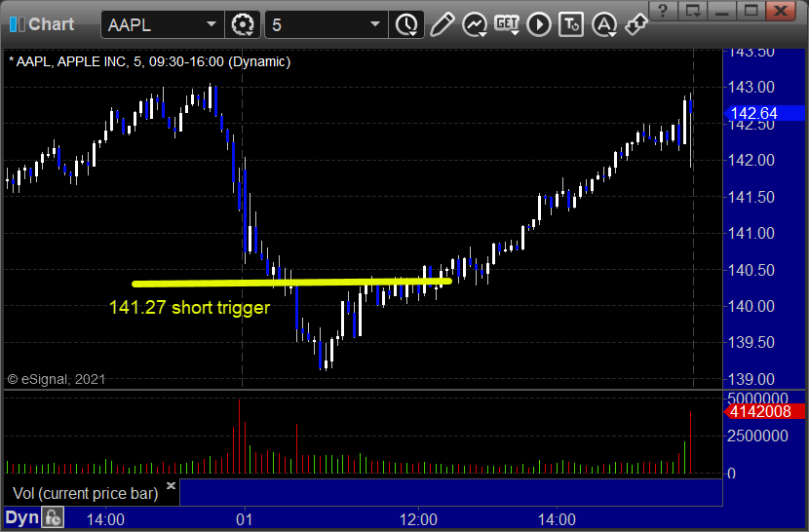Click the AAPL, APPLE INC chart title text
The width and height of the screenshot is (809, 532).
pyautogui.click(x=150, y=62)
